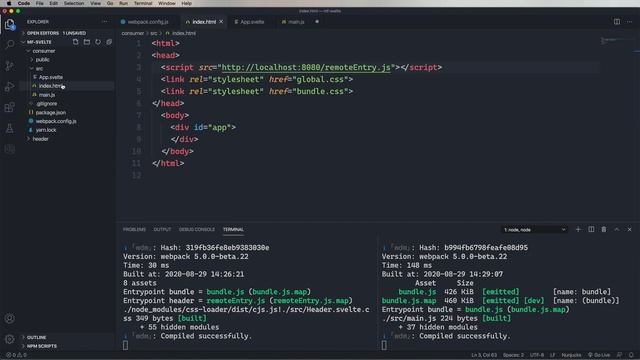Screen dimensions: 640x360
Task: Open webpack.config.js in the file tree
Action: click(56, 121)
